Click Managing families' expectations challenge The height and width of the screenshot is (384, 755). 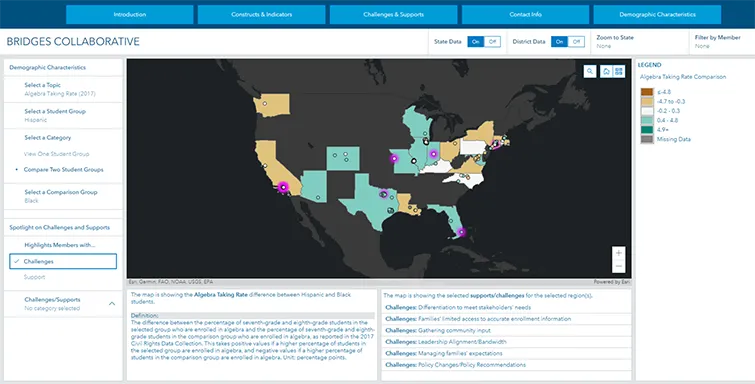coord(506,353)
